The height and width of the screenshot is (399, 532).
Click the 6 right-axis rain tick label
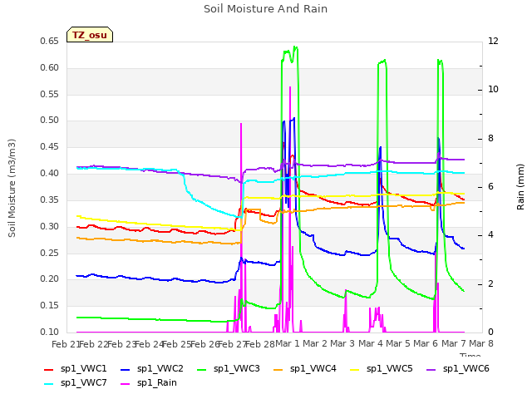click(491, 186)
